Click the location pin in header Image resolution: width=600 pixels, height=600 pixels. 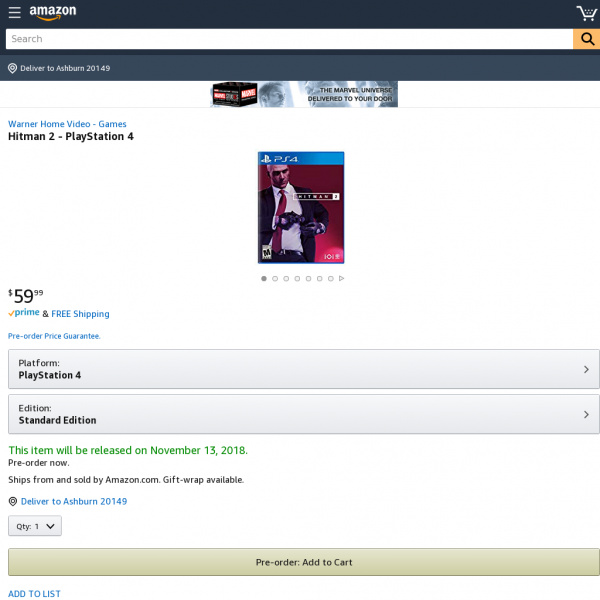[x=12, y=68]
